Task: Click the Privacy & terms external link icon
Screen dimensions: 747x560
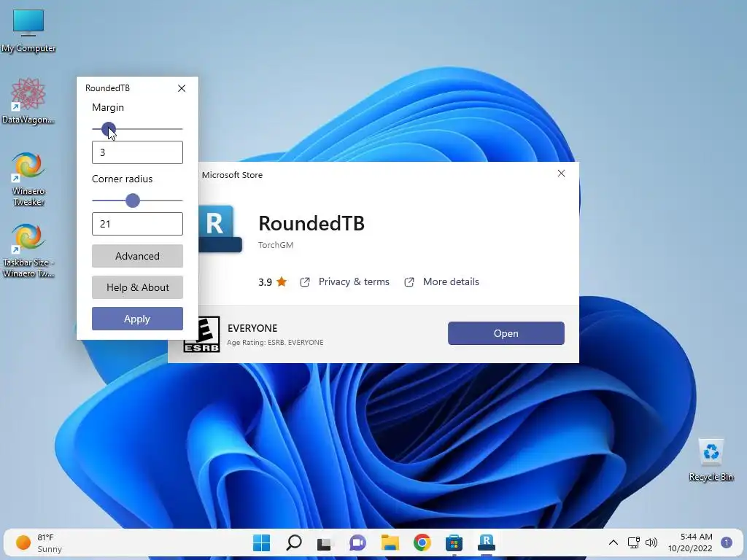Action: tap(305, 282)
